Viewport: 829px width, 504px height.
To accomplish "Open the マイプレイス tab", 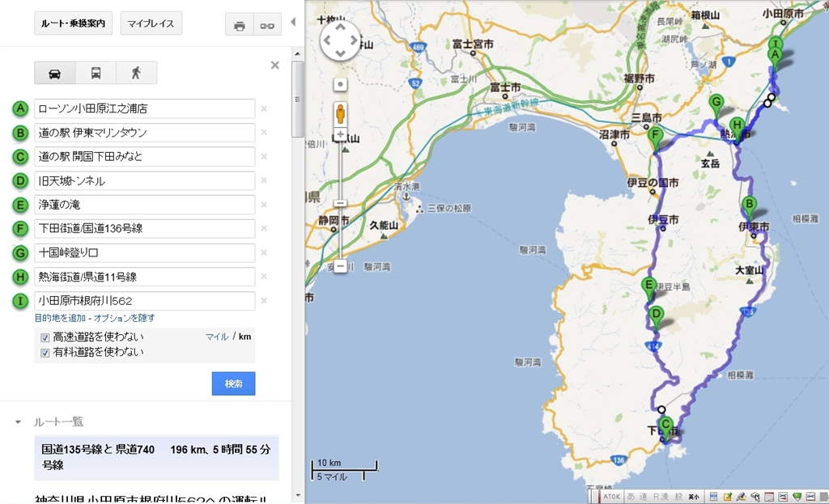I will pyautogui.click(x=151, y=23).
